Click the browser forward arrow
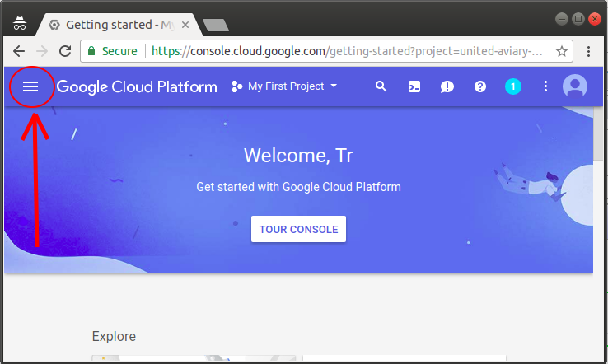This screenshot has height=364, width=608. 42,51
